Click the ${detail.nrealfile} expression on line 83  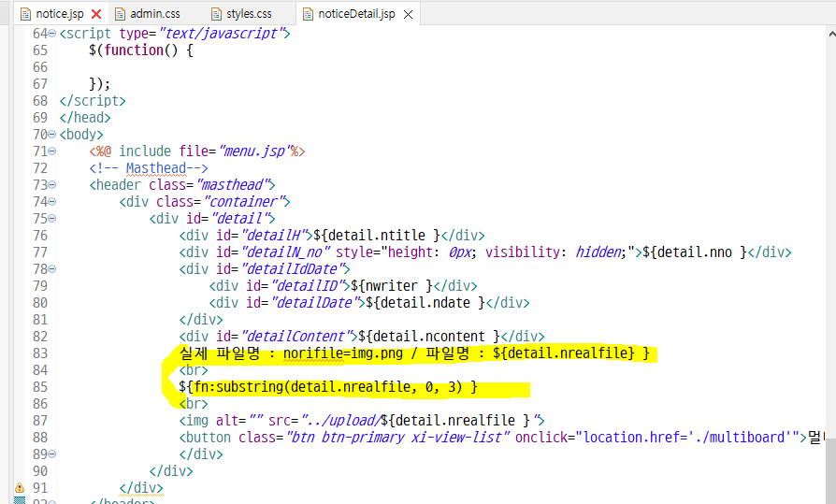564,353
